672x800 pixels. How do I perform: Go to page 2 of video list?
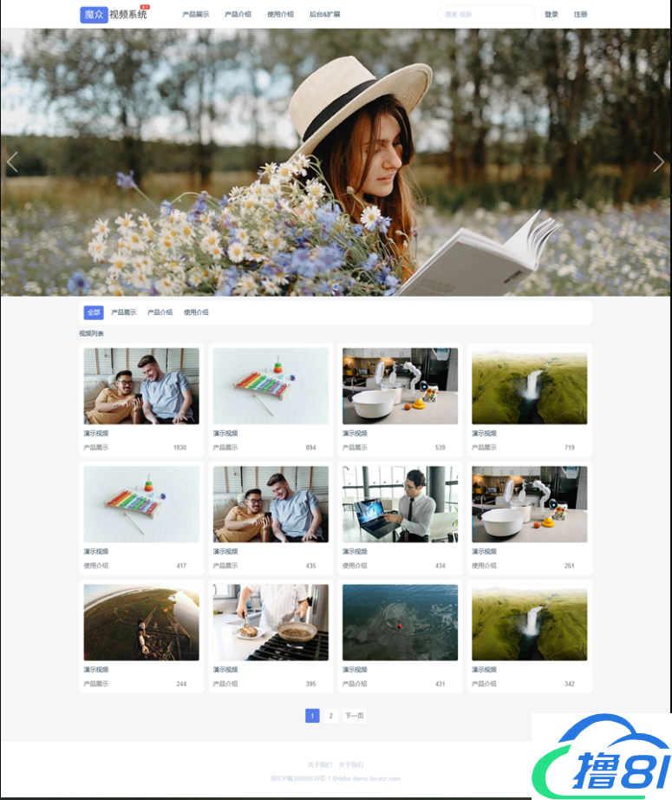330,716
